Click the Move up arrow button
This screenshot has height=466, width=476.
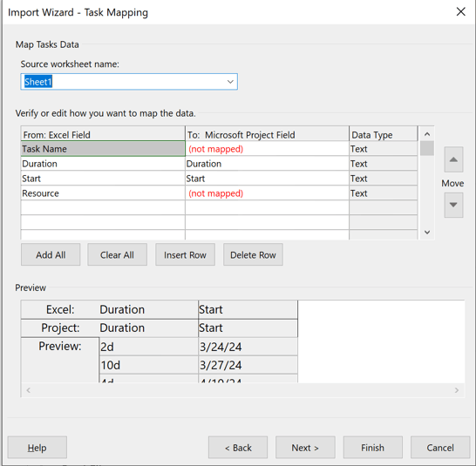click(453, 159)
